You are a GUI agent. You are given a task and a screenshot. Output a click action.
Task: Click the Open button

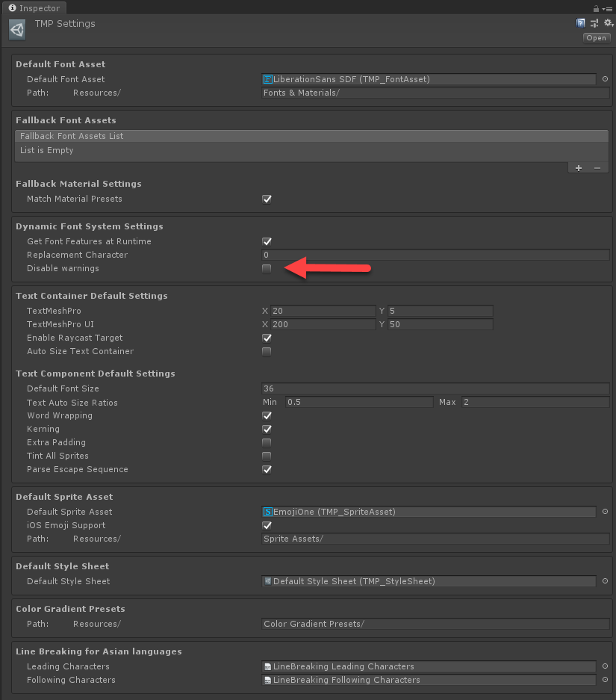(x=596, y=38)
